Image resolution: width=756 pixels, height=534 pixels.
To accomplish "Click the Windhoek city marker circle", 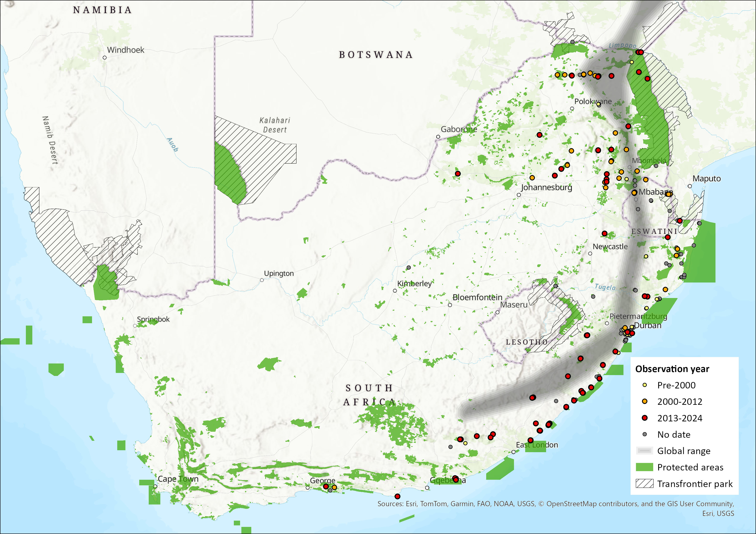I will 105,57.
